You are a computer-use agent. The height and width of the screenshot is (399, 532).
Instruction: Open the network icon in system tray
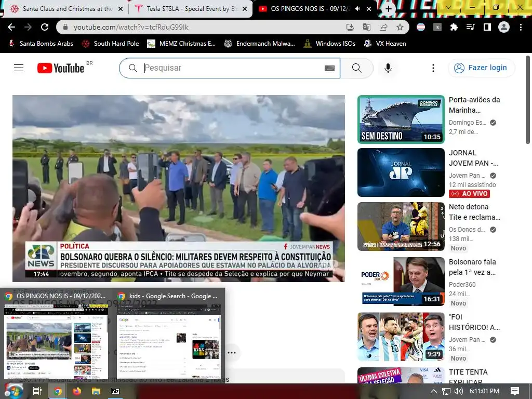coord(446,391)
